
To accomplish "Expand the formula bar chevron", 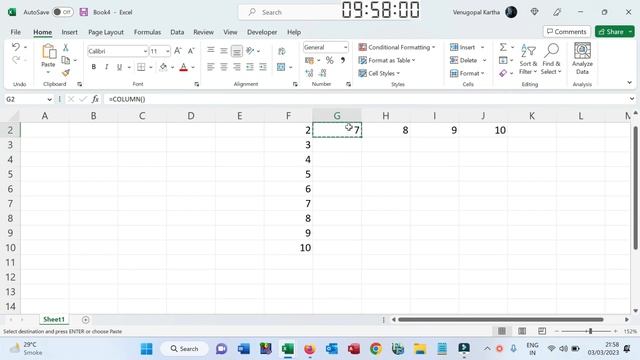I will click(x=632, y=99).
